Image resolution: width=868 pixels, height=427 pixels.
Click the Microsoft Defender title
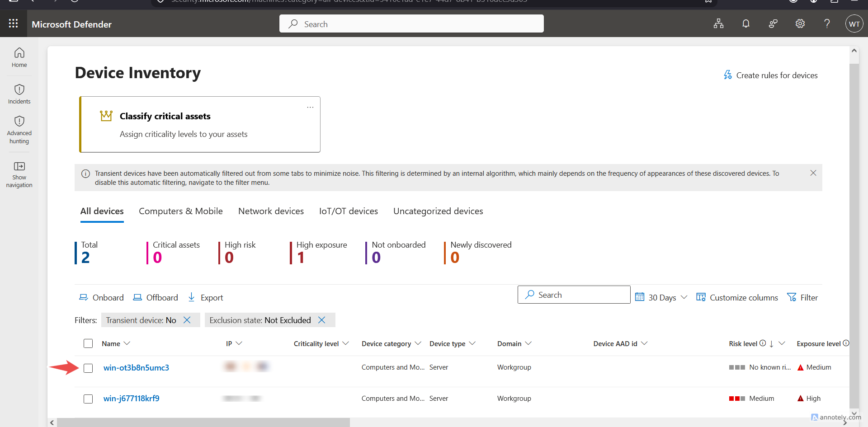pos(71,24)
